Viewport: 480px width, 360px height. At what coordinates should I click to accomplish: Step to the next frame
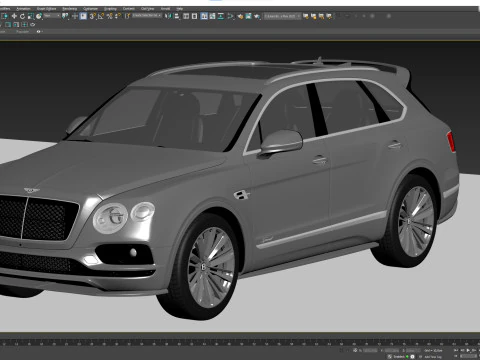point(474,350)
